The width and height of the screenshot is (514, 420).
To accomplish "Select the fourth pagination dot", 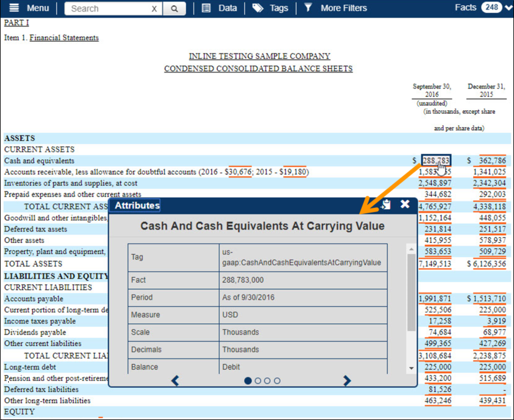I will coord(276,381).
